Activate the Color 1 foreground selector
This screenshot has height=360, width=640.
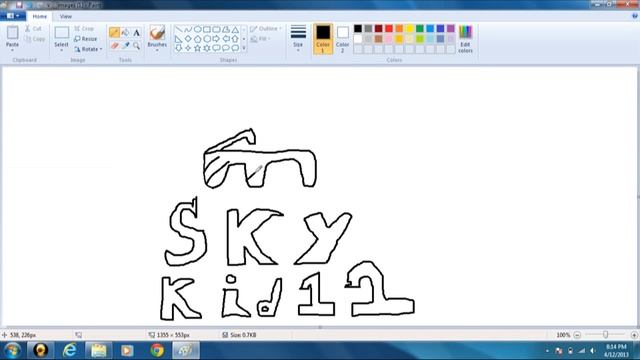pyautogui.click(x=323, y=39)
